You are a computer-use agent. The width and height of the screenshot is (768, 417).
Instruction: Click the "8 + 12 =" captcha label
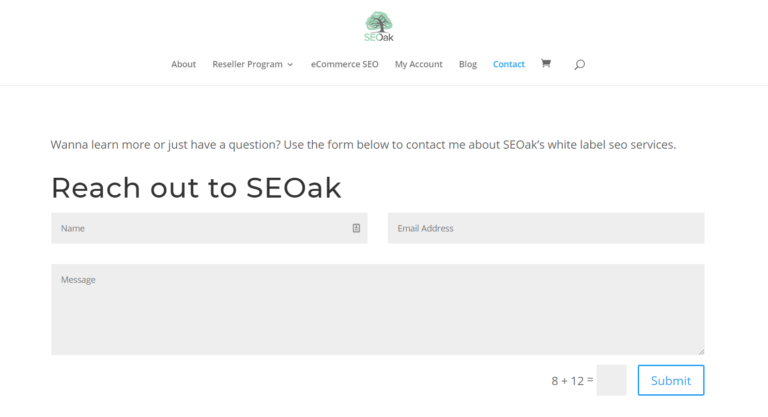pyautogui.click(x=572, y=381)
